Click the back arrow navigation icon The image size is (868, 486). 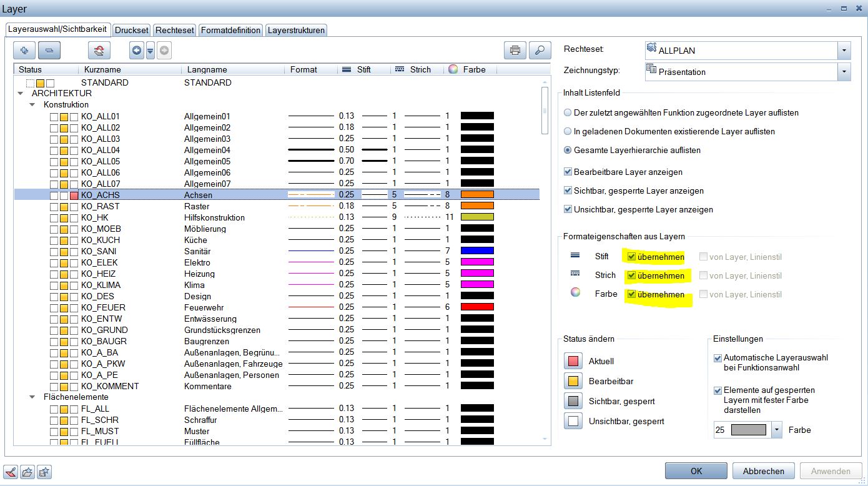[137, 51]
